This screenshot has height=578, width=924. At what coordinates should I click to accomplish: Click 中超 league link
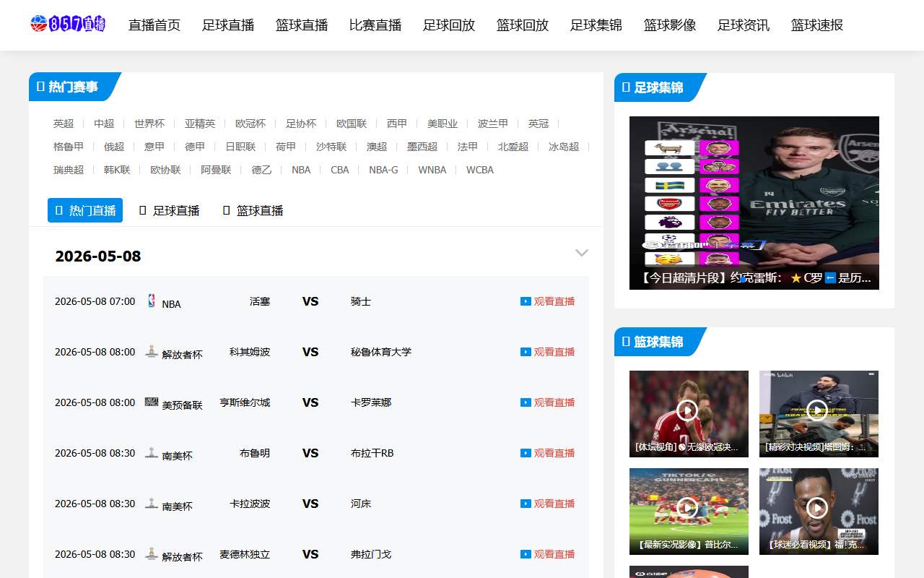point(104,124)
